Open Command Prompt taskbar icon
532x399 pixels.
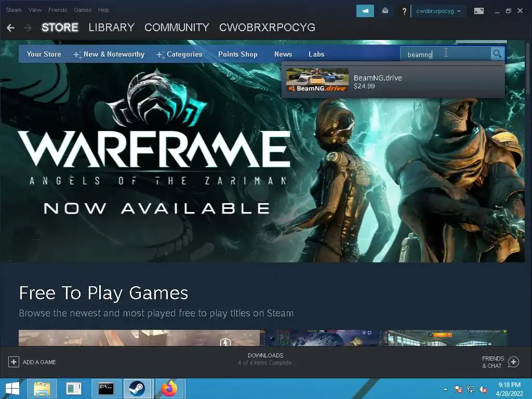[x=106, y=389]
